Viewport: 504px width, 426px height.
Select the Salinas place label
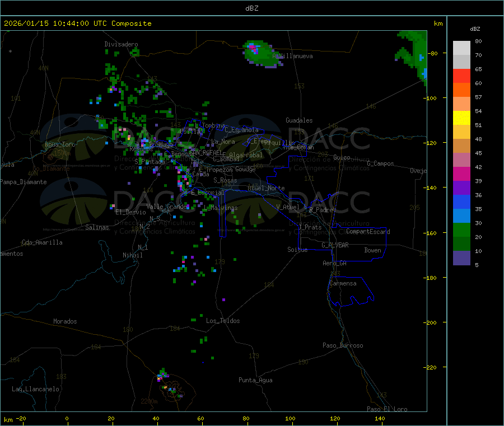(97, 227)
